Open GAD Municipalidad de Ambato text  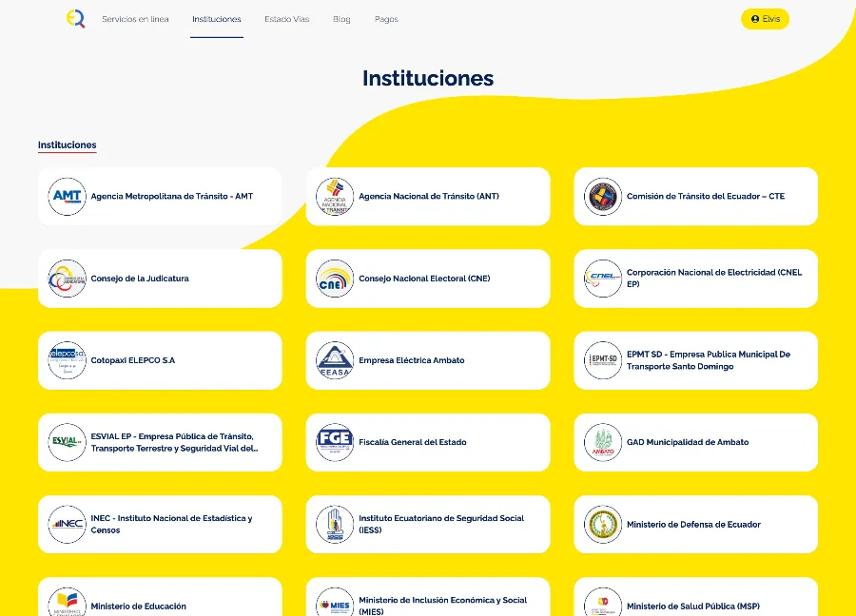coord(688,442)
